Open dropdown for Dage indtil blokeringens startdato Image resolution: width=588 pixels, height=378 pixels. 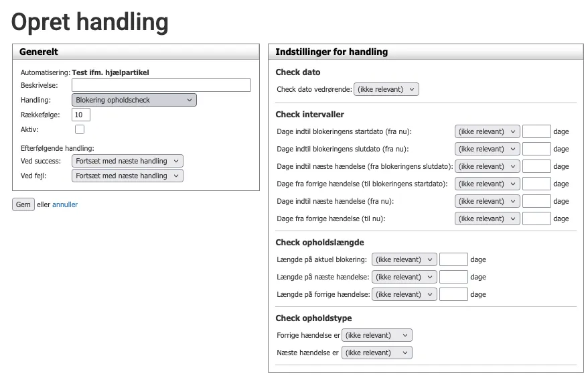pos(487,131)
